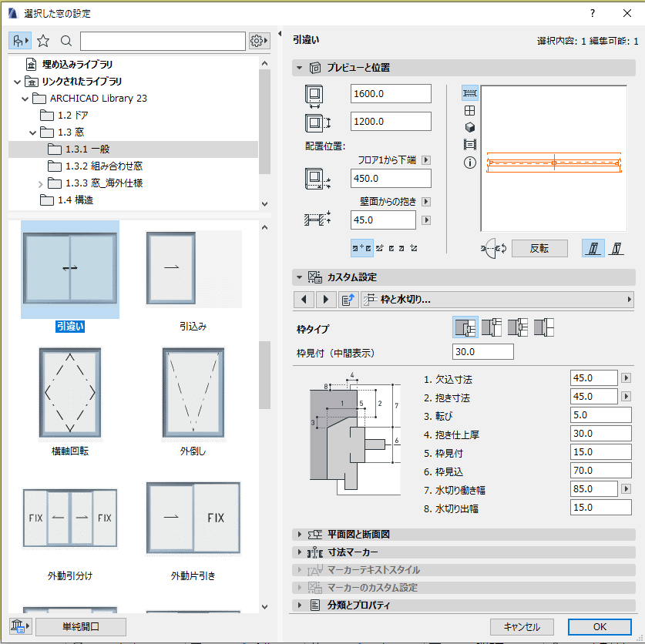Viewport: 645px width, 644px height.
Task: Click the キャンセル button
Action: click(x=522, y=627)
